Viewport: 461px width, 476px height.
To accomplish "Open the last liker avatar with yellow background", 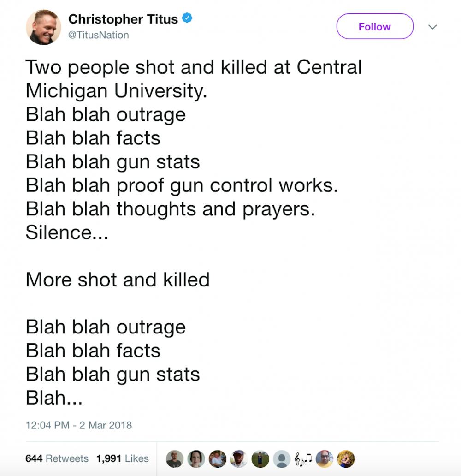I will point(346,458).
